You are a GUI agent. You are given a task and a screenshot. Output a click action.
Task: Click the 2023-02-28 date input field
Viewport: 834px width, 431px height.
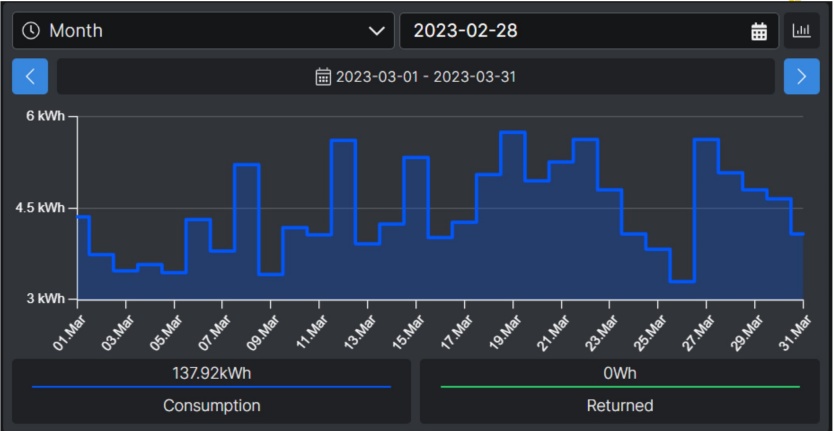click(570, 31)
